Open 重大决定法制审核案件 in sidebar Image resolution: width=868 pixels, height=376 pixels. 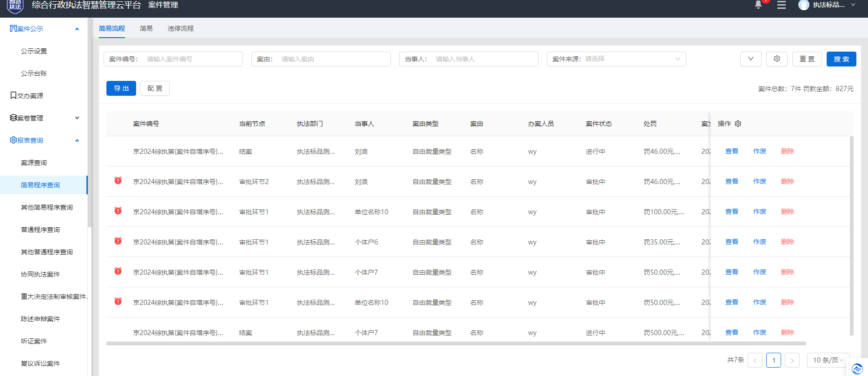tap(54, 297)
